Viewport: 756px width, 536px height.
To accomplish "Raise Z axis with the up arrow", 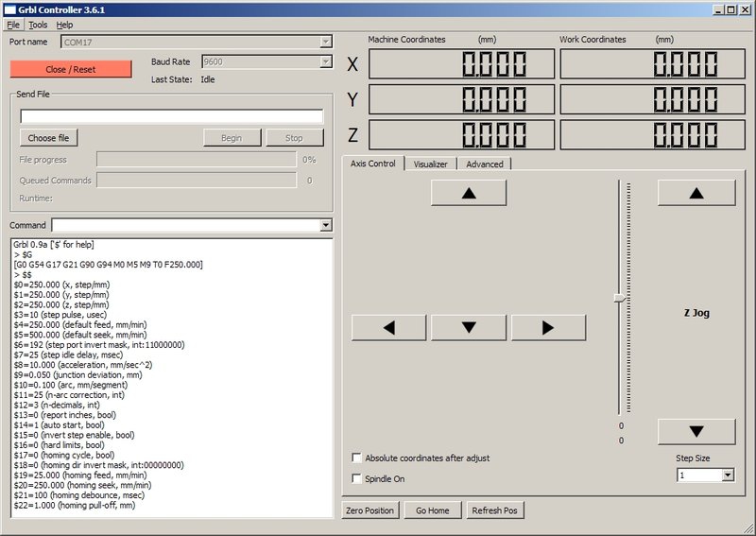I will pyautogui.click(x=696, y=193).
